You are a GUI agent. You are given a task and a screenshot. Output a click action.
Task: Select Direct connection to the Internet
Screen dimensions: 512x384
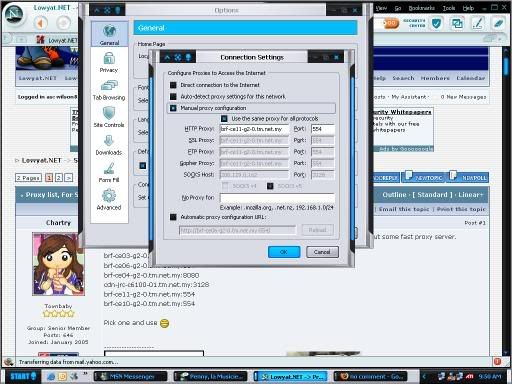[173, 85]
